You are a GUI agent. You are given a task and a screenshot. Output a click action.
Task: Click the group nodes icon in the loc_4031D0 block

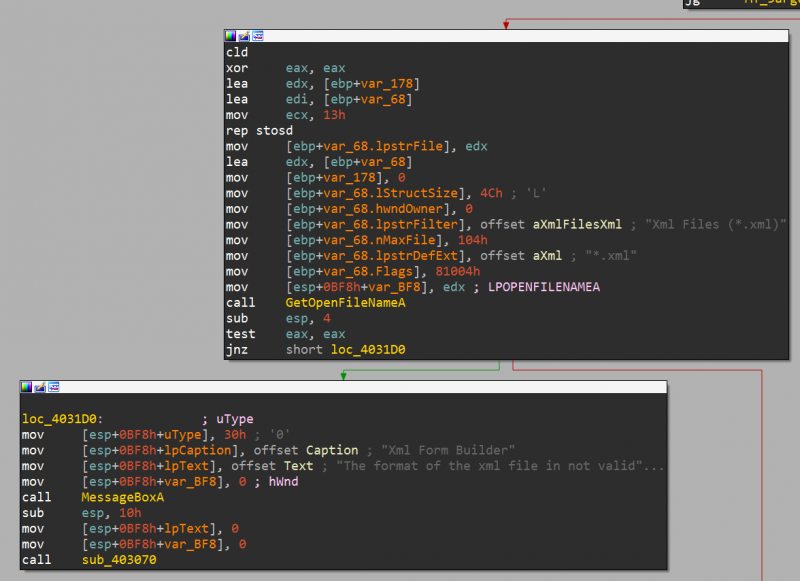point(52,387)
